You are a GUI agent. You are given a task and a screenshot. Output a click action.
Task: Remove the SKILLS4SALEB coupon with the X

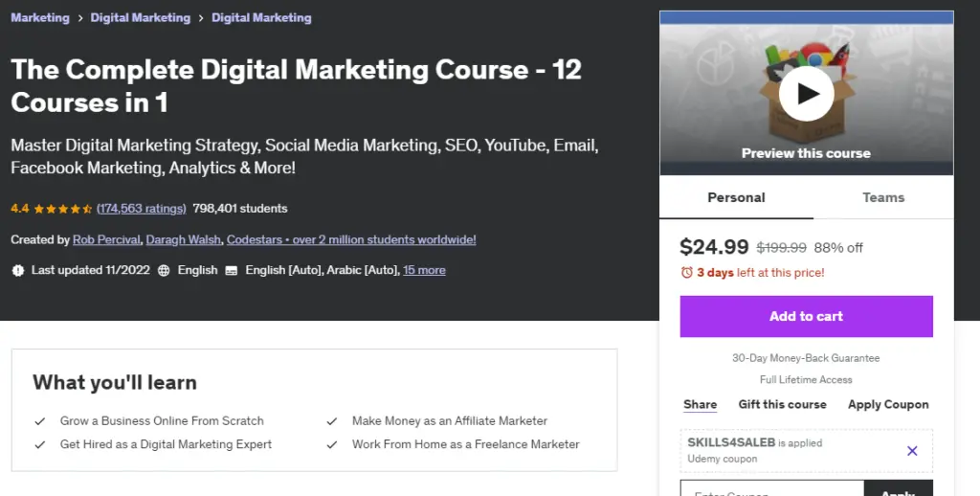click(912, 450)
